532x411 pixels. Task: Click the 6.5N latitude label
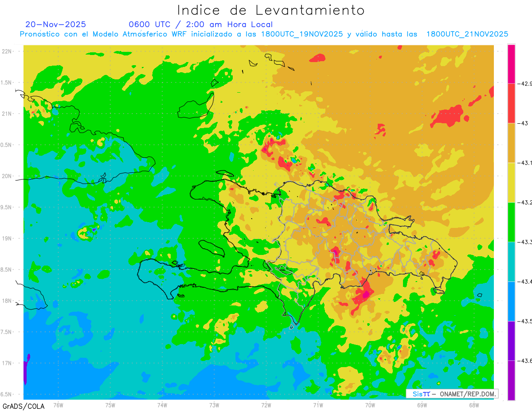tap(7, 395)
